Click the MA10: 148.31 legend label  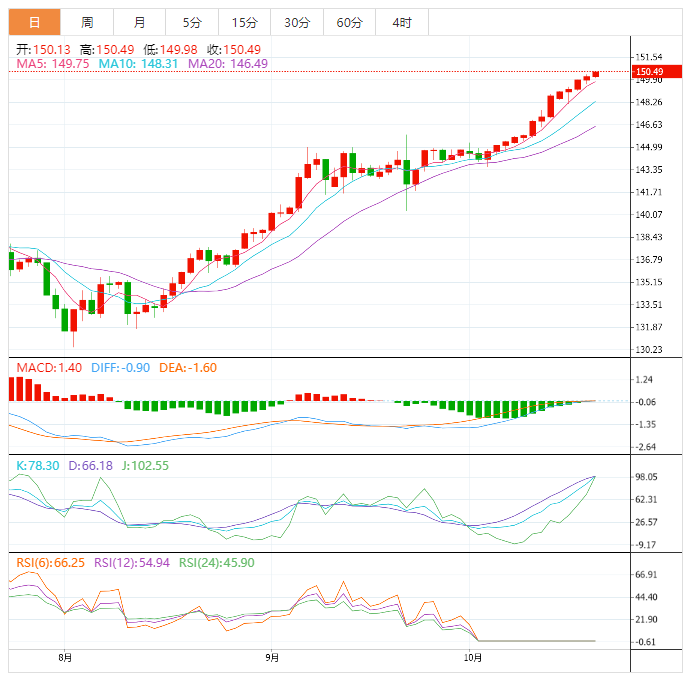pos(138,64)
